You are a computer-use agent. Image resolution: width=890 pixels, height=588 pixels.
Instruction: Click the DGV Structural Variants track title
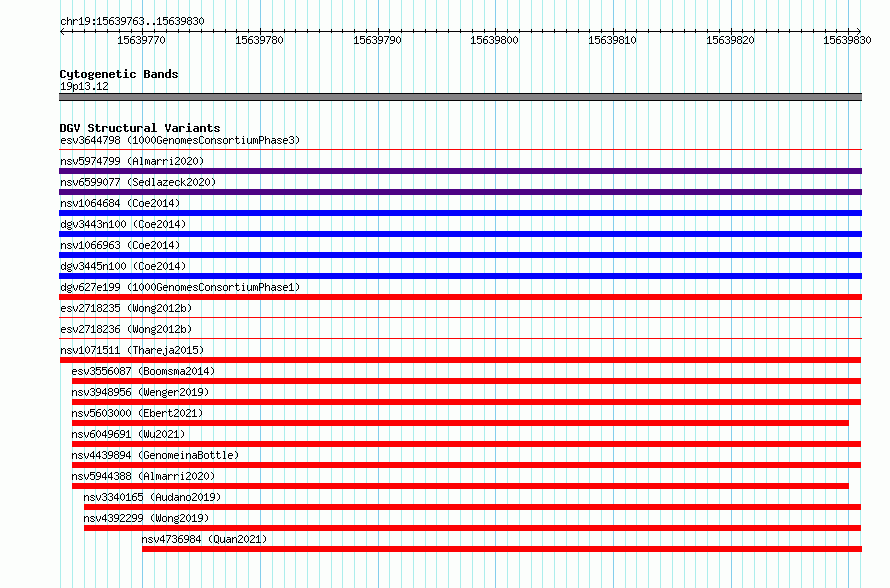pyautogui.click(x=140, y=128)
